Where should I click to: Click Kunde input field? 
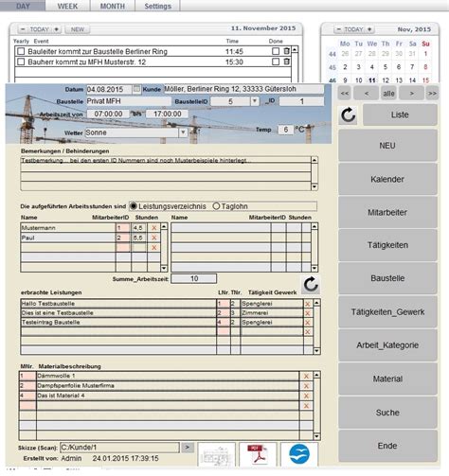[x=243, y=89]
